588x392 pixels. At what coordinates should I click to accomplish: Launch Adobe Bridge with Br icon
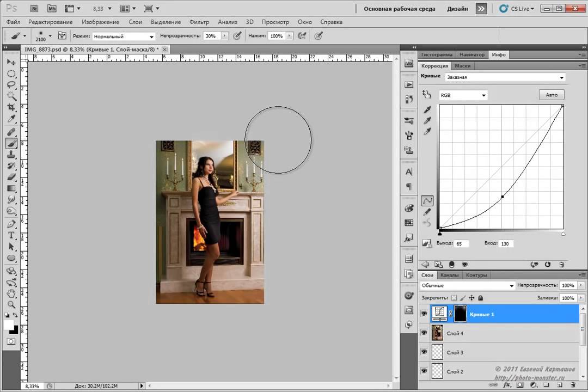click(34, 9)
